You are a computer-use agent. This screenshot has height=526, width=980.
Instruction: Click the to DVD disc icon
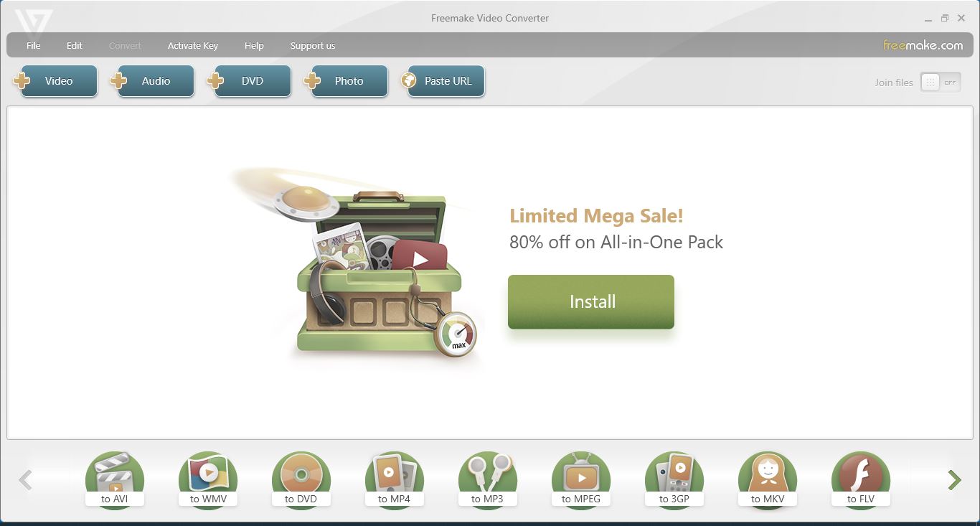click(x=301, y=480)
